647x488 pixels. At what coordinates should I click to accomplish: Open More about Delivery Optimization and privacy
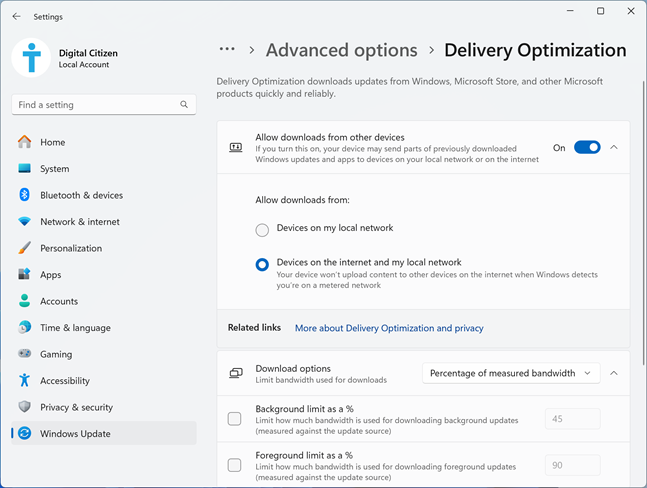(389, 328)
